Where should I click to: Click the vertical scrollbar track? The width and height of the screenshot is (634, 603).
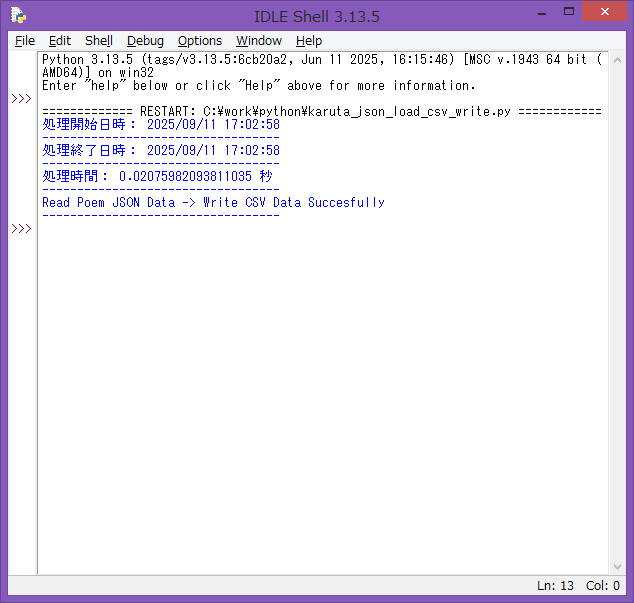coord(617,300)
